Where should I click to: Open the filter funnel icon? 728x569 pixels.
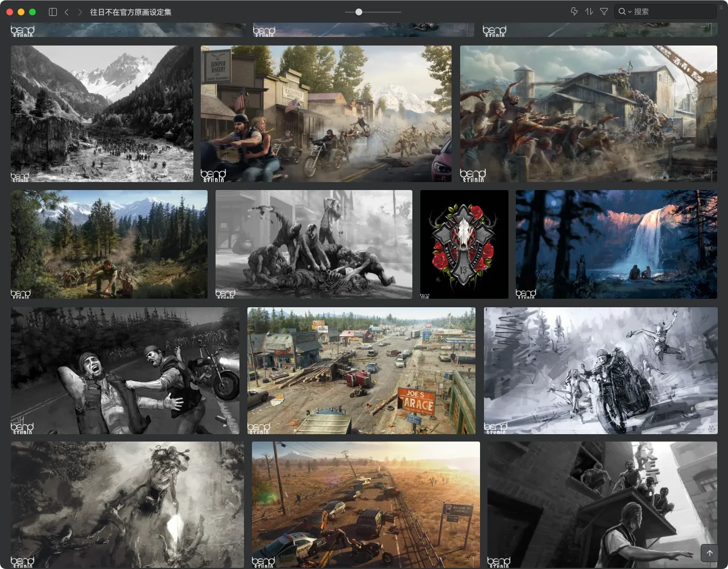[604, 11]
